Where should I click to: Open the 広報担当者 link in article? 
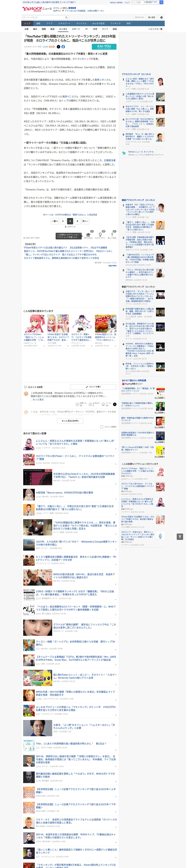point(109,160)
